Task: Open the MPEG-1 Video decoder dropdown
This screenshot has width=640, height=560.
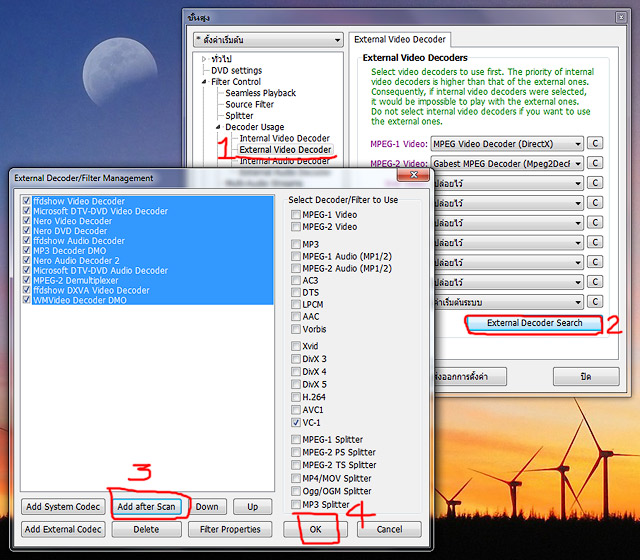Action: click(x=507, y=144)
